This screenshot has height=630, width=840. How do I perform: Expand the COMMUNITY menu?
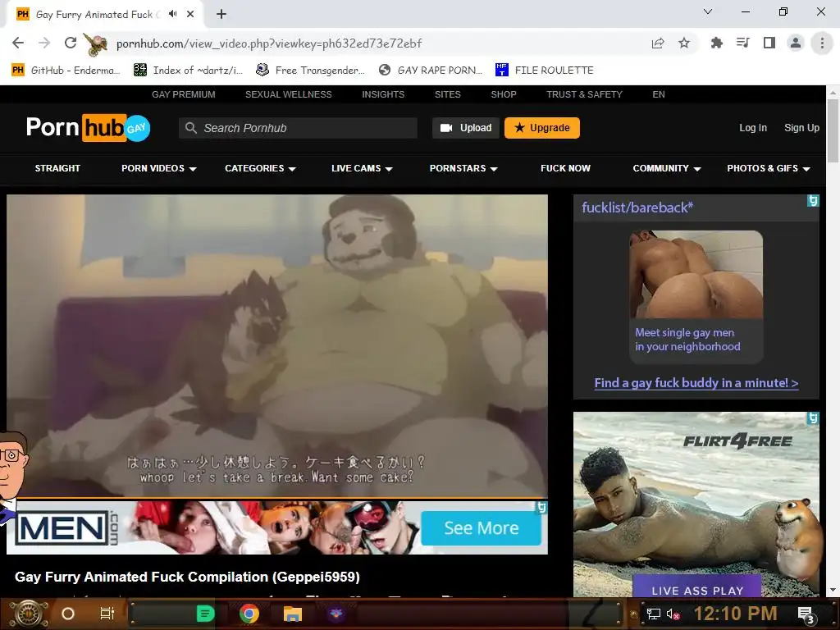tap(666, 168)
